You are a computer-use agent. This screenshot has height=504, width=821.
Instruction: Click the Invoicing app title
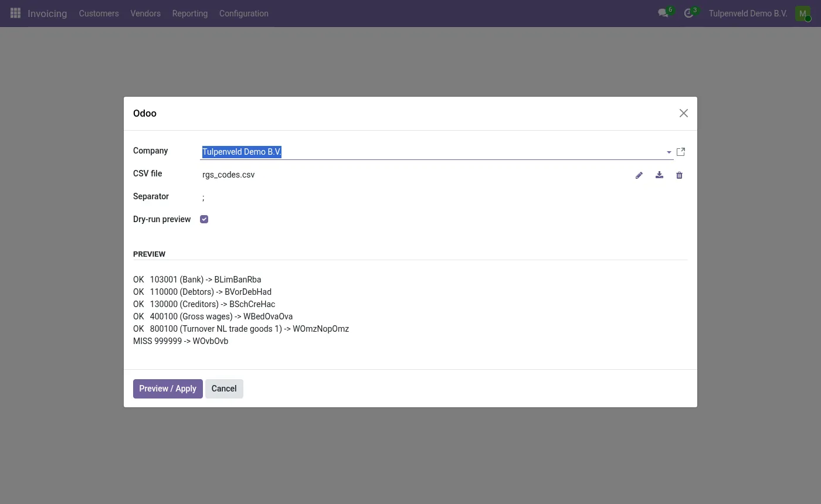tap(48, 13)
